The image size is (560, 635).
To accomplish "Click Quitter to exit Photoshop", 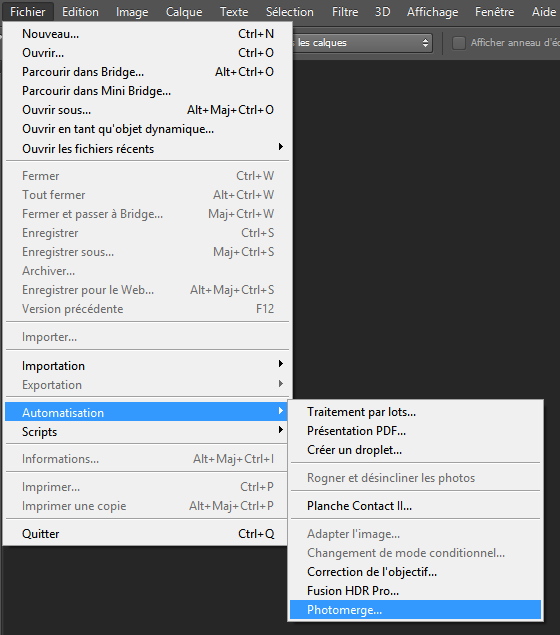I will click(x=147, y=533).
